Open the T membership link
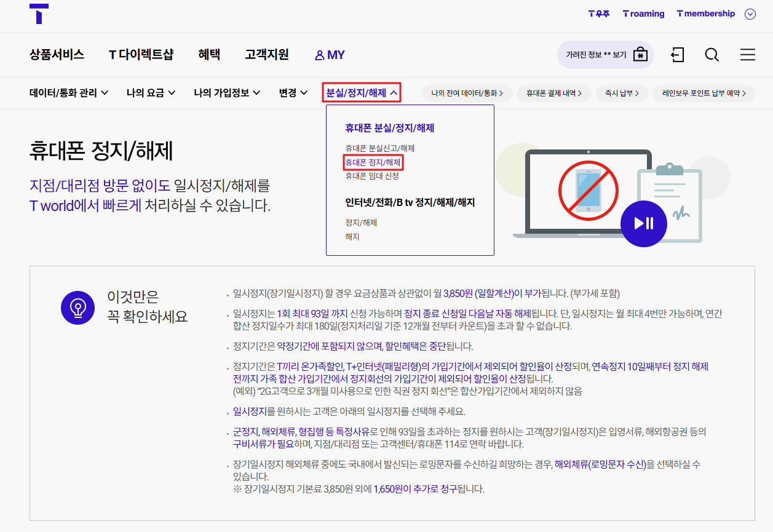This screenshot has width=773, height=532. [x=705, y=14]
